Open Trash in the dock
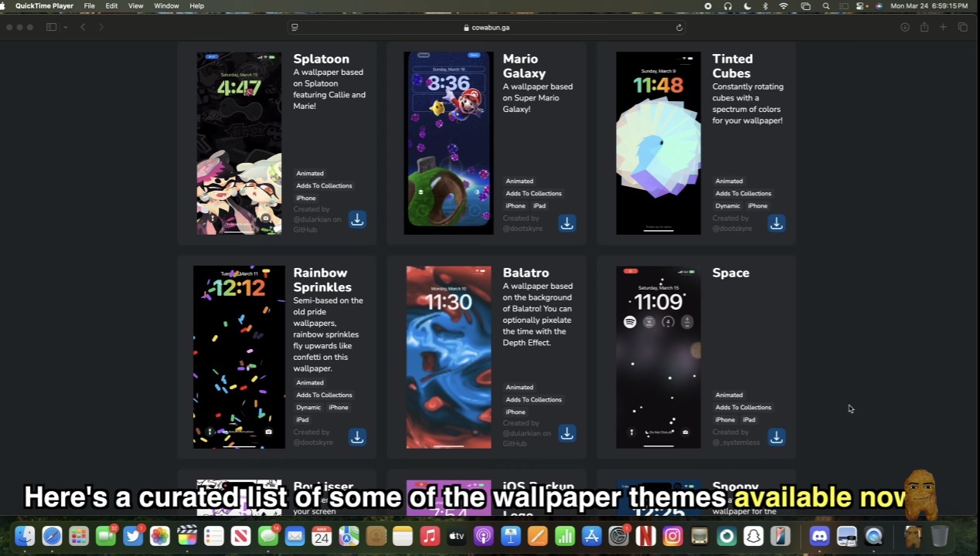Image resolution: width=980 pixels, height=556 pixels. (x=939, y=536)
